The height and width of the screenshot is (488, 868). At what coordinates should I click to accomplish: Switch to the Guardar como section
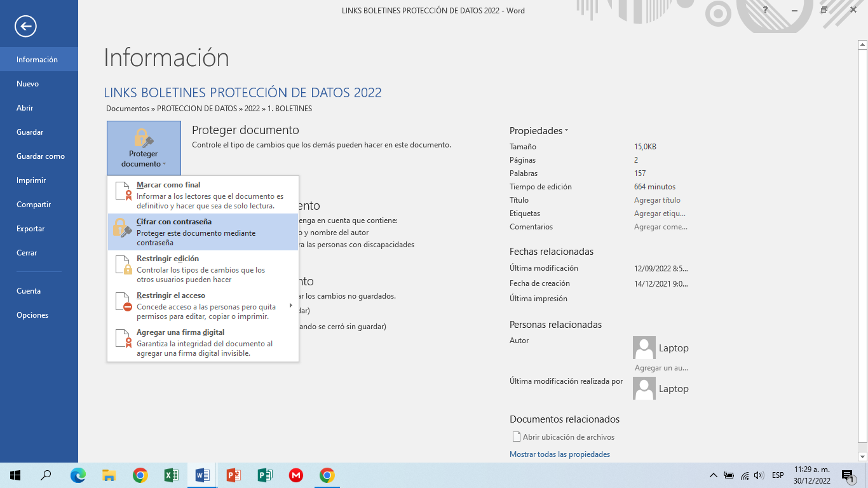39,156
